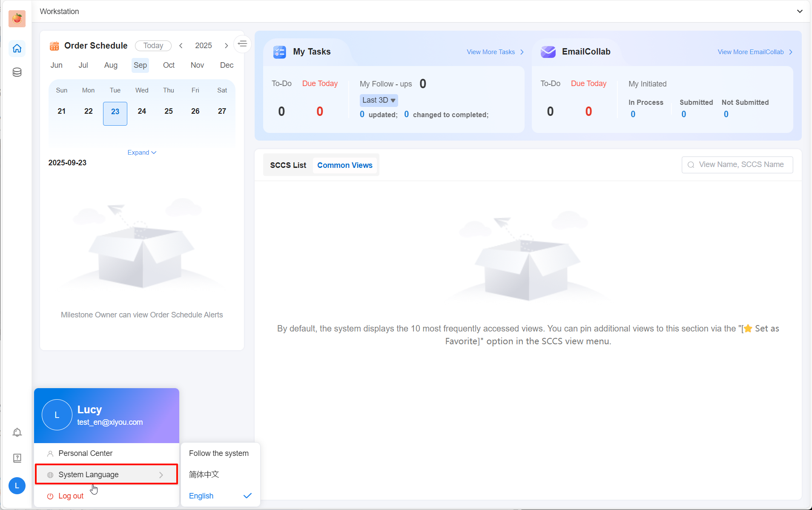The width and height of the screenshot is (812, 510).
Task: Go to previous year in Order Schedule
Action: coord(181,46)
